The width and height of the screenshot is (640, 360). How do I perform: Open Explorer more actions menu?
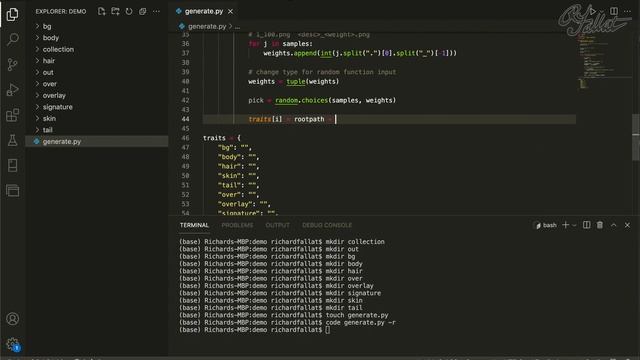(x=156, y=11)
